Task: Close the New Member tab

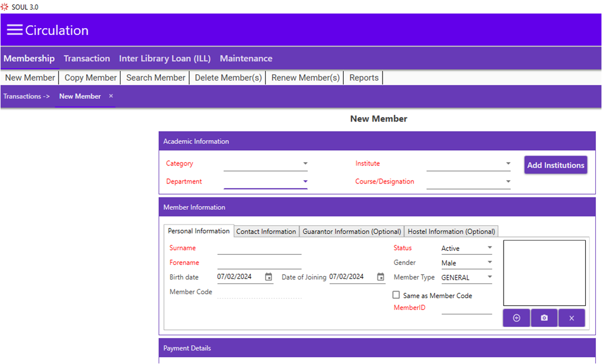Action: tap(111, 96)
